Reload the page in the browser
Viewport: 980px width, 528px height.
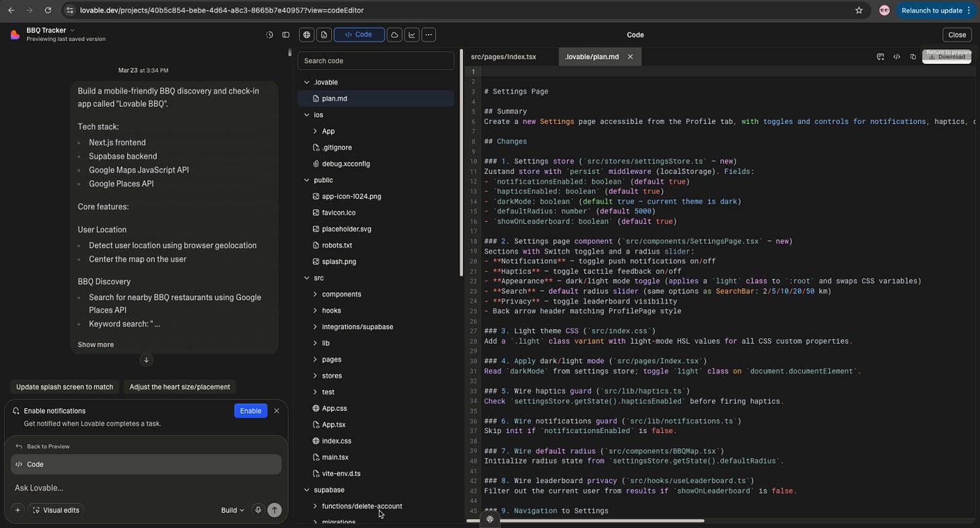48,10
